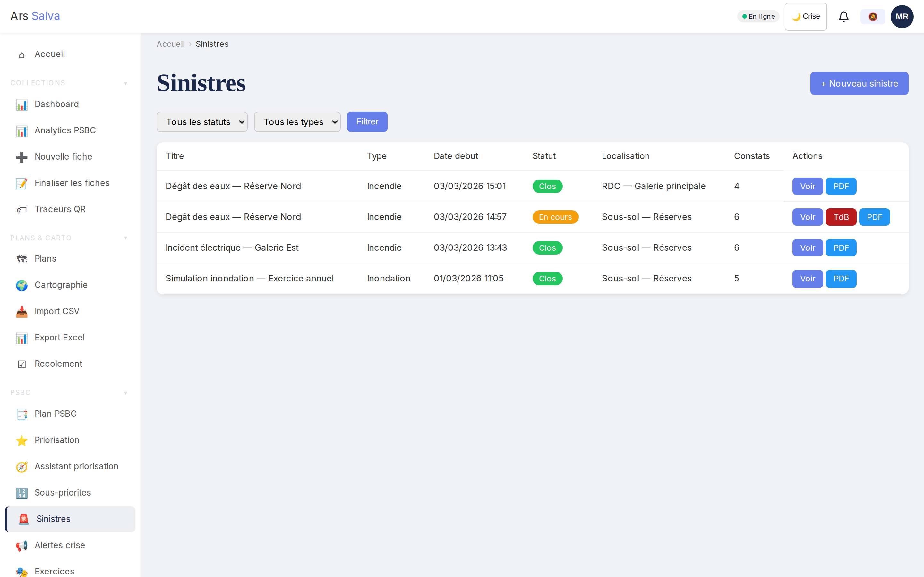The height and width of the screenshot is (577, 924).
Task: Click the muted bell sound icon
Action: click(872, 16)
